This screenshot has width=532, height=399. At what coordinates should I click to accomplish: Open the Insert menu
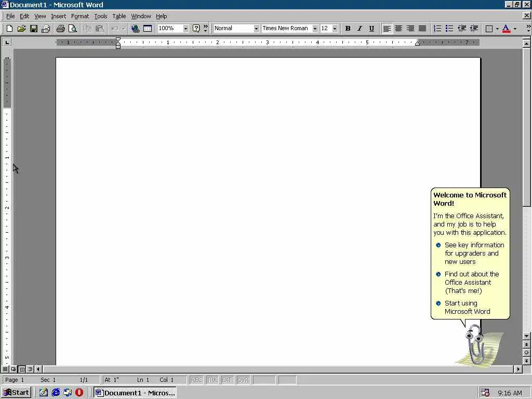pos(58,16)
